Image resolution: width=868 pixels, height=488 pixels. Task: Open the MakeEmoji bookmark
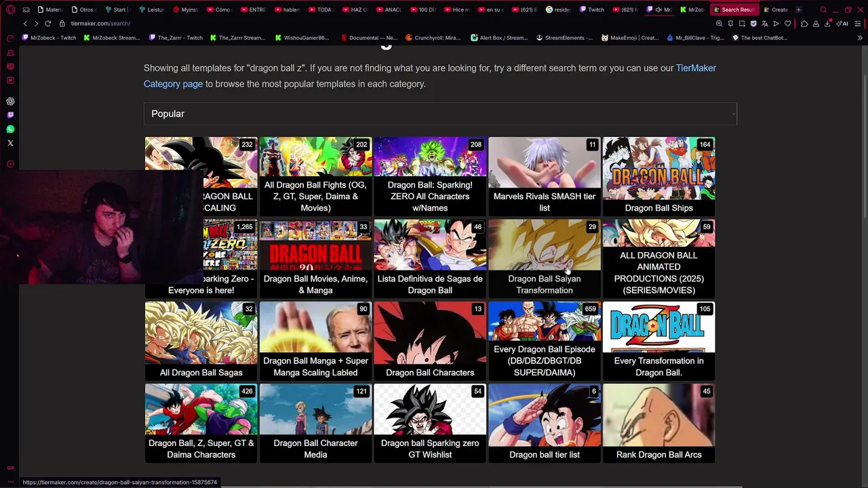click(x=630, y=38)
